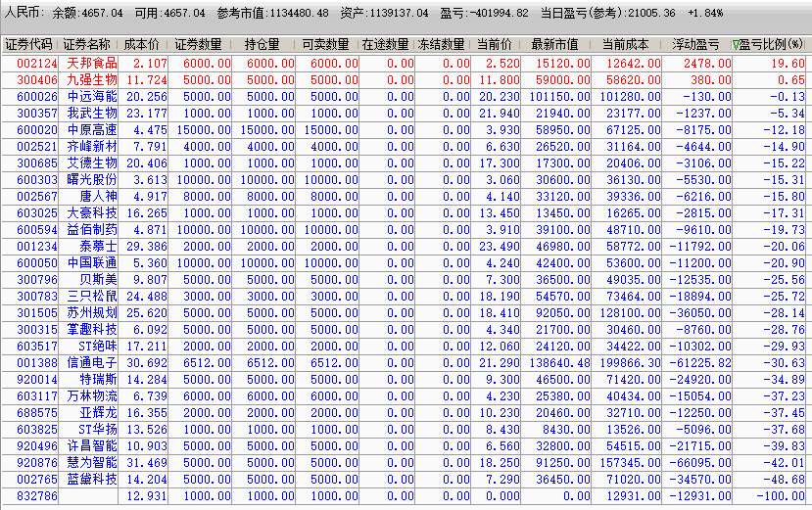Viewport: 812px width, 510px height.
Task: Sort by 持仓量 column header
Action: [263, 44]
